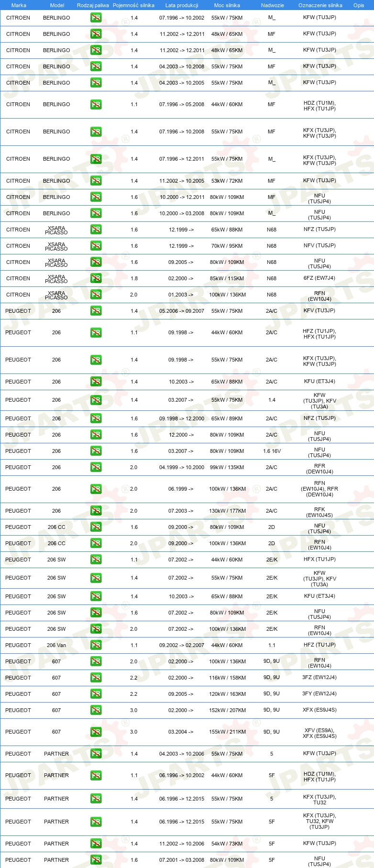Click fuel icon for Xsara Picasso 70kW / 95KM

click(x=96, y=246)
